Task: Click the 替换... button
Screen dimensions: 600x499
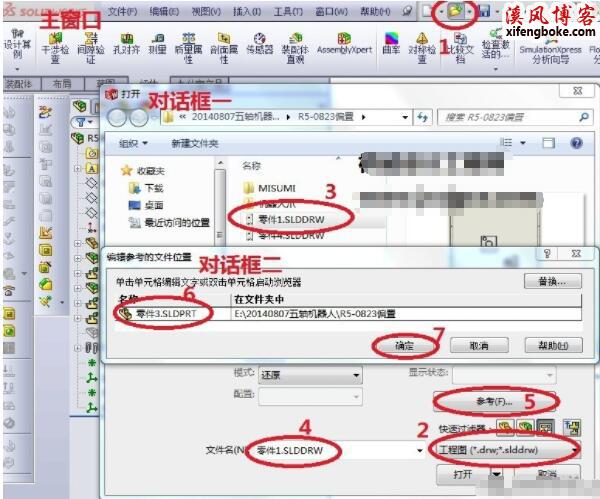Action: click(x=553, y=282)
